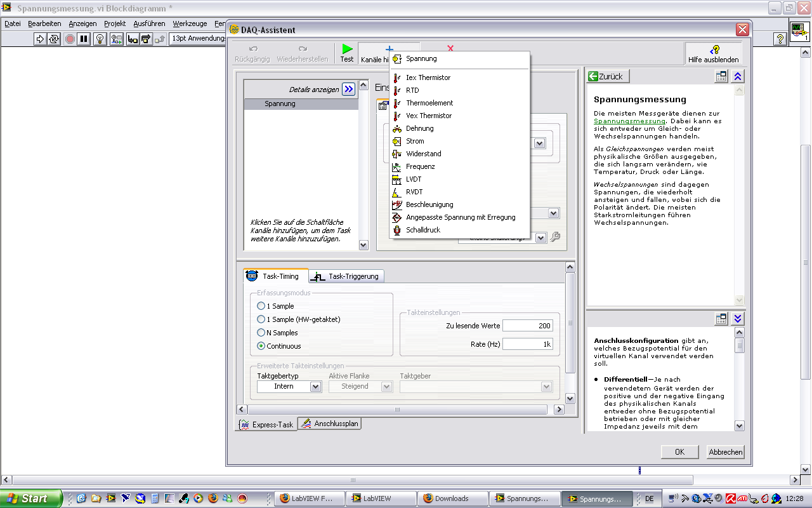The height and width of the screenshot is (508, 812).
Task: Click the Step Over toolbar icon
Action: pyautogui.click(x=147, y=39)
